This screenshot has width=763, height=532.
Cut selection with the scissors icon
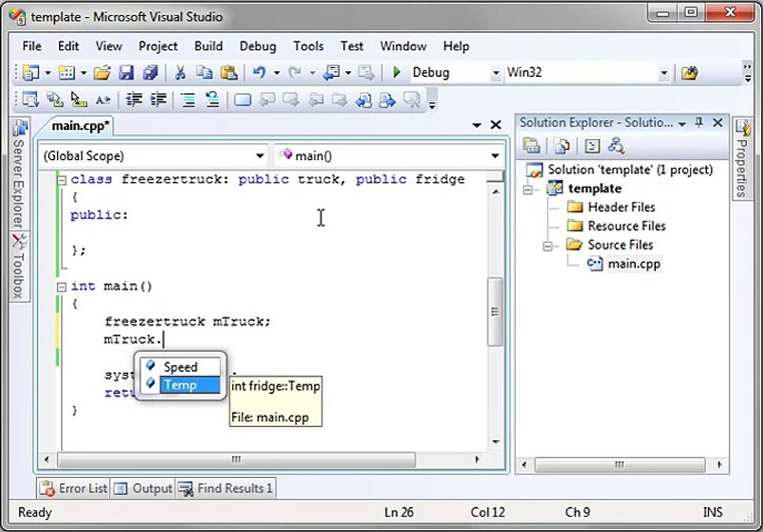[x=180, y=73]
